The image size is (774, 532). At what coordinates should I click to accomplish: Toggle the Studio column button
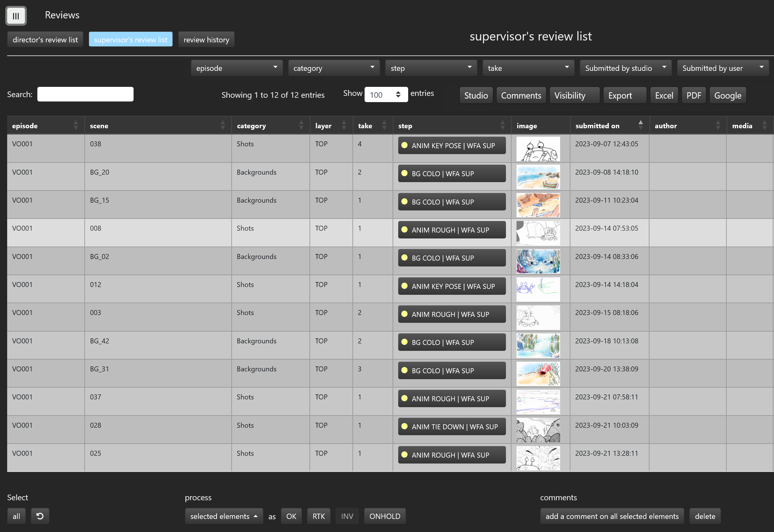click(476, 95)
